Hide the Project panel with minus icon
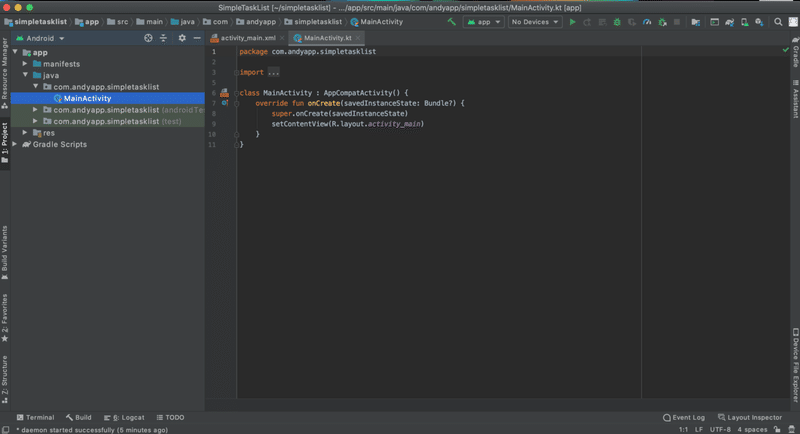800x434 pixels. click(197, 38)
